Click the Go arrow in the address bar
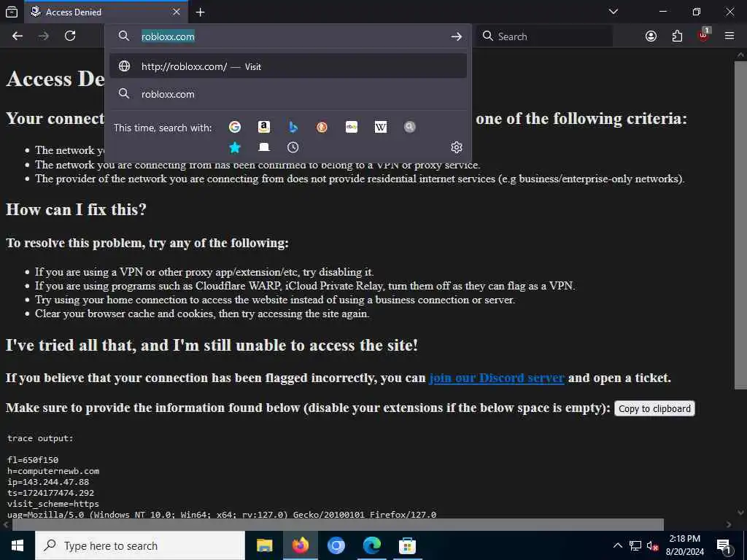 [x=457, y=36]
